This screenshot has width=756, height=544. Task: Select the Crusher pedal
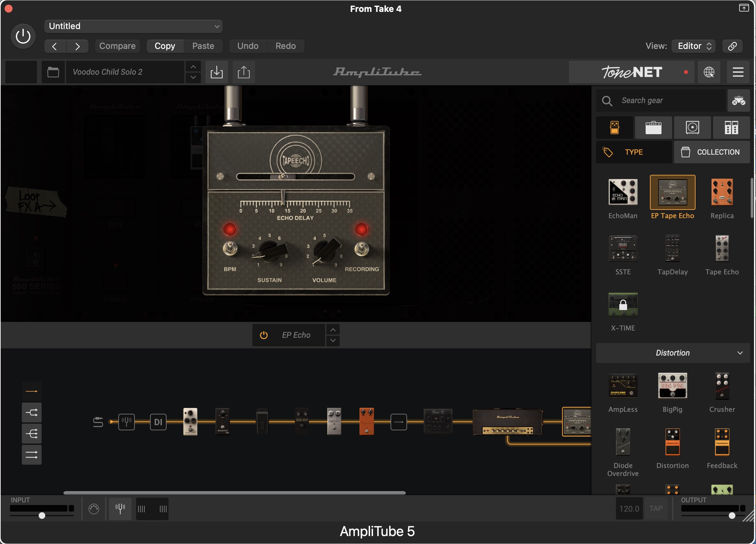(722, 386)
